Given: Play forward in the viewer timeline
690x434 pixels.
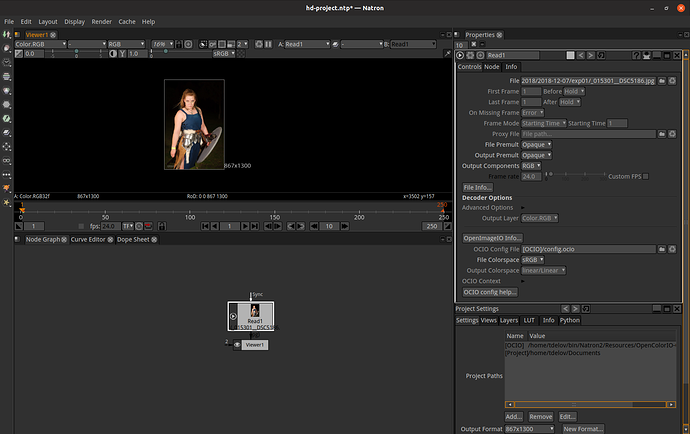Looking at the screenshot, I should click(x=245, y=226).
